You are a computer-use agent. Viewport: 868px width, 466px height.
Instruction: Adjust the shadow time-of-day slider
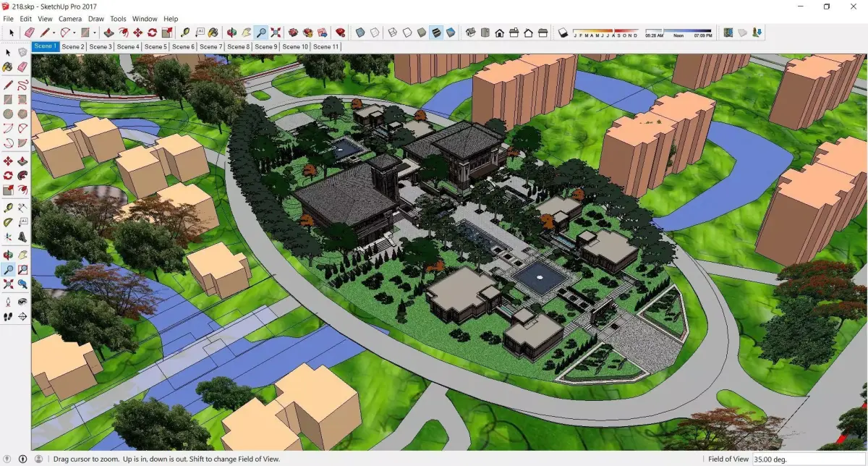click(678, 33)
